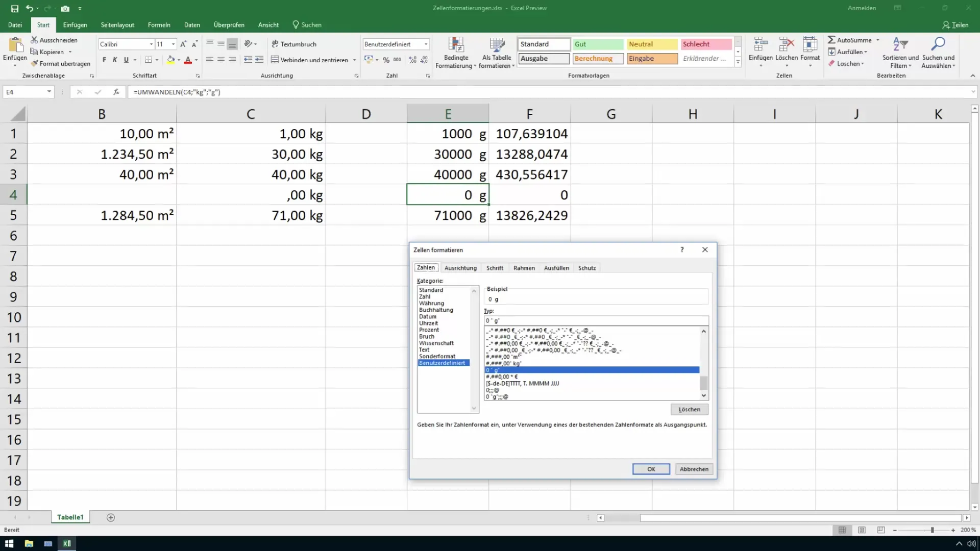Screen dimensions: 980x551
Task: Toggle underline formatting (U)
Action: pos(126,60)
